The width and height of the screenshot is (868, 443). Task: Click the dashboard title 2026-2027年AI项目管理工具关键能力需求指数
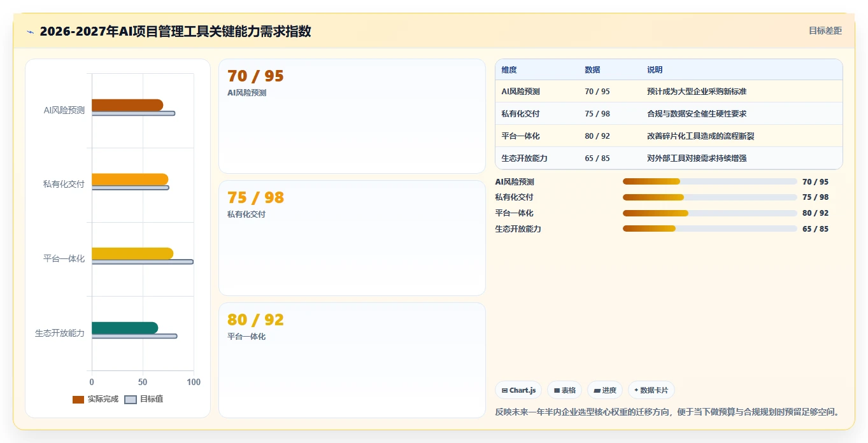pos(175,31)
